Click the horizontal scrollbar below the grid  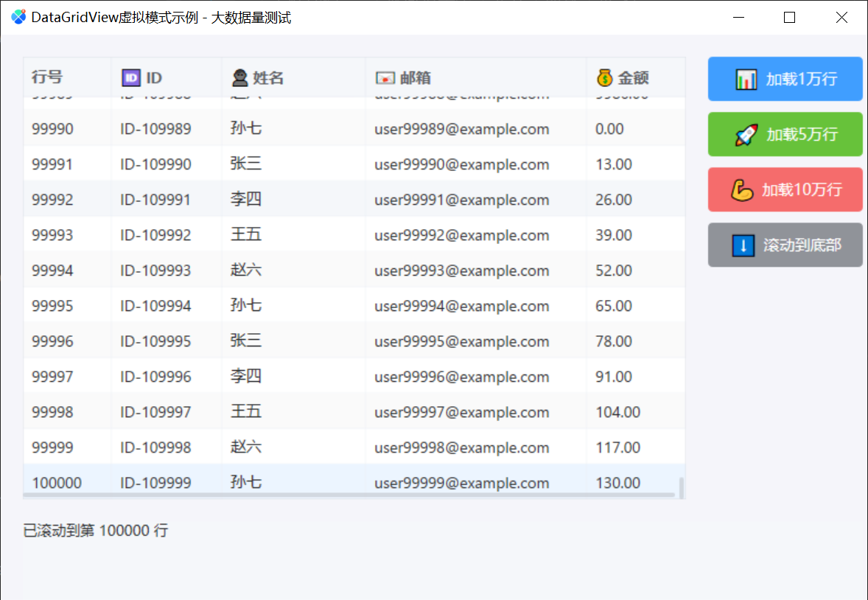[354, 495]
